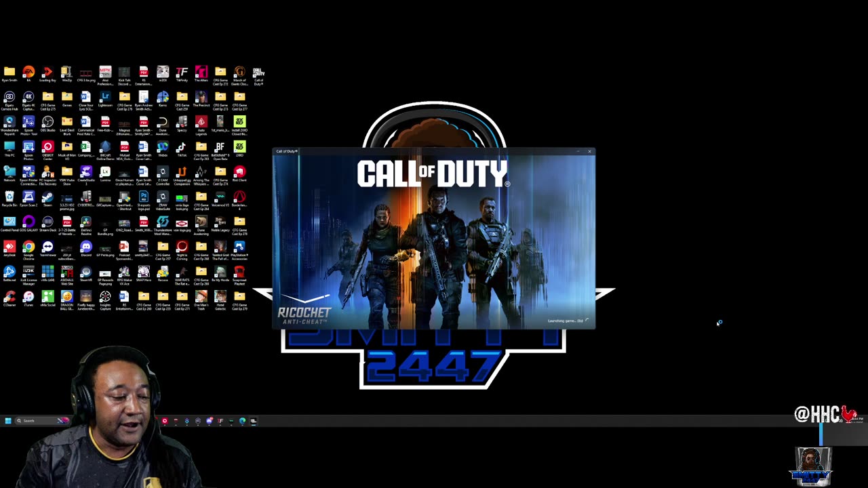Open the AnyDesk desktop shortcut
Viewport: 868px width, 488px height.
tap(9, 249)
